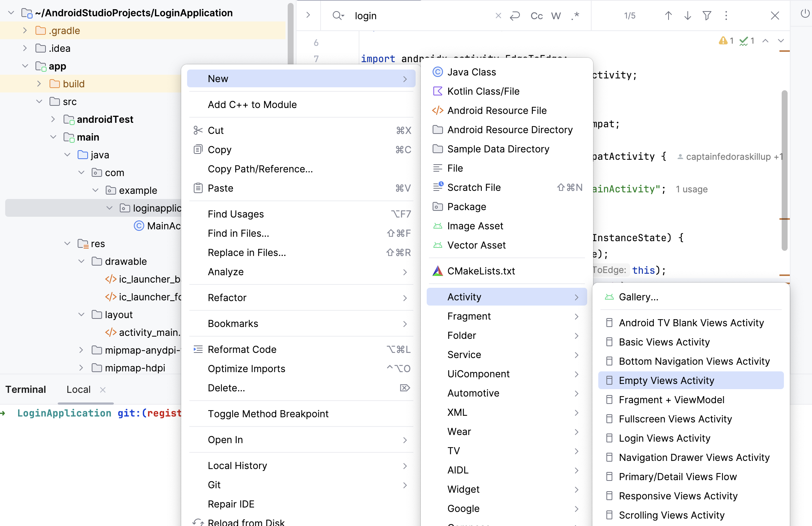Open the Widget submenu
Viewport: 812px width, 526px height.
507,489
